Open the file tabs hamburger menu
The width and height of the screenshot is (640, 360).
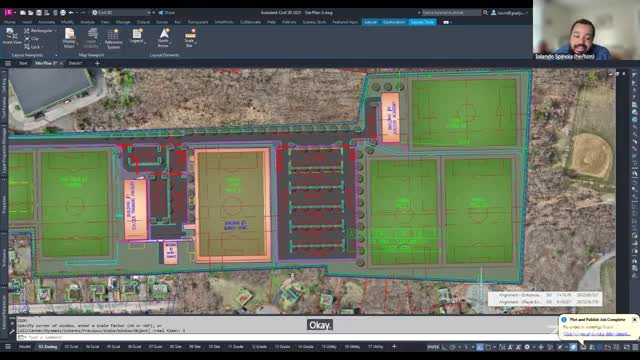tap(8, 63)
